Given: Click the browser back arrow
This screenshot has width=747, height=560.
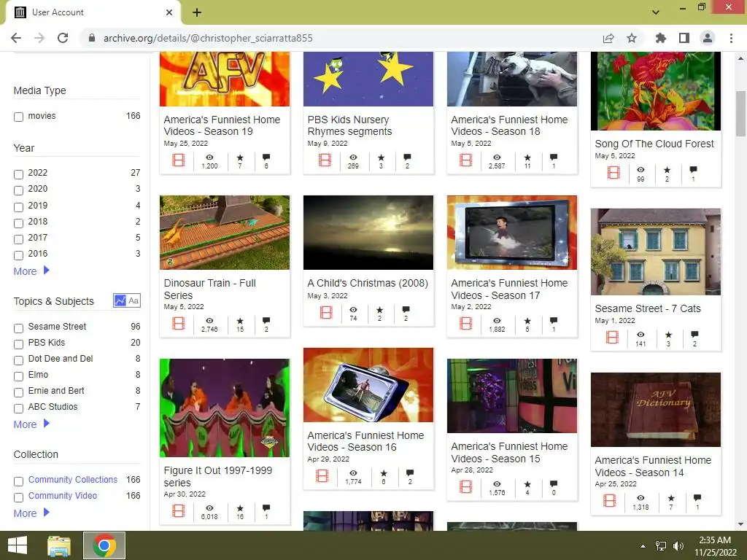Looking at the screenshot, I should coord(16,38).
